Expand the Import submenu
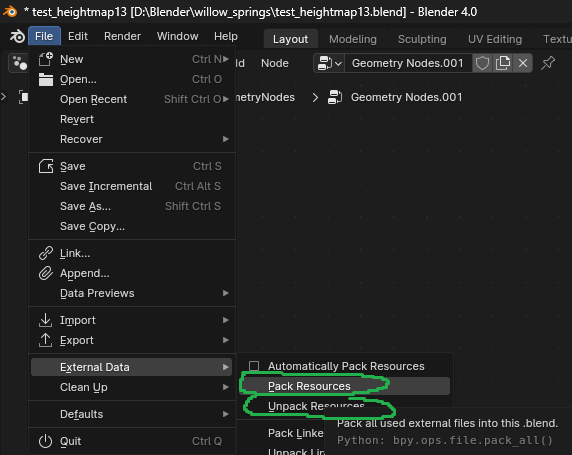Viewport: 572px width, 455px height. (132, 320)
